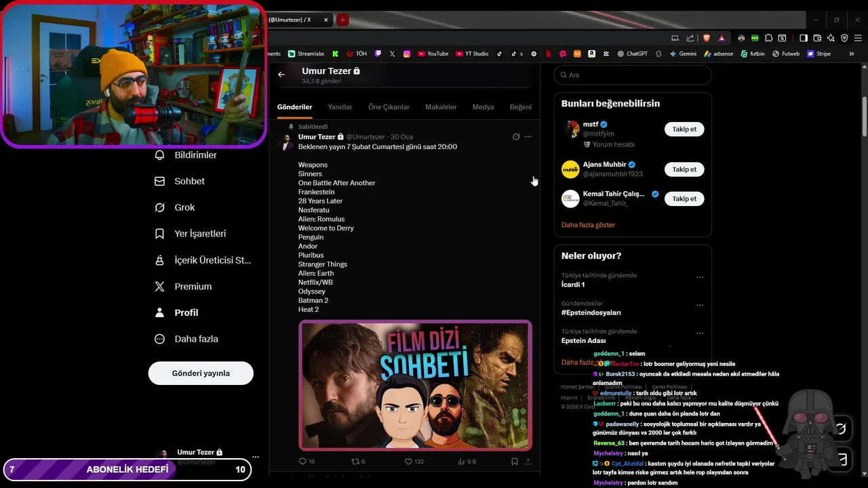Open mstf profile name
Image resolution: width=868 pixels, height=488 pixels.
[589, 124]
